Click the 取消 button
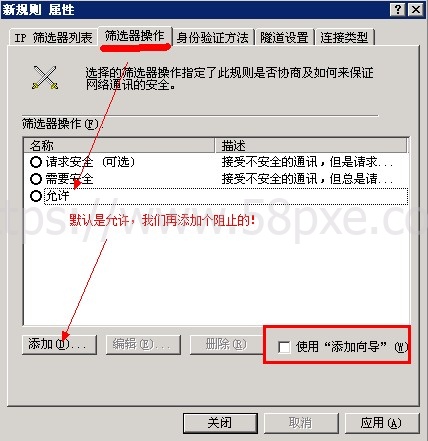428x441 pixels. pyautogui.click(x=301, y=423)
